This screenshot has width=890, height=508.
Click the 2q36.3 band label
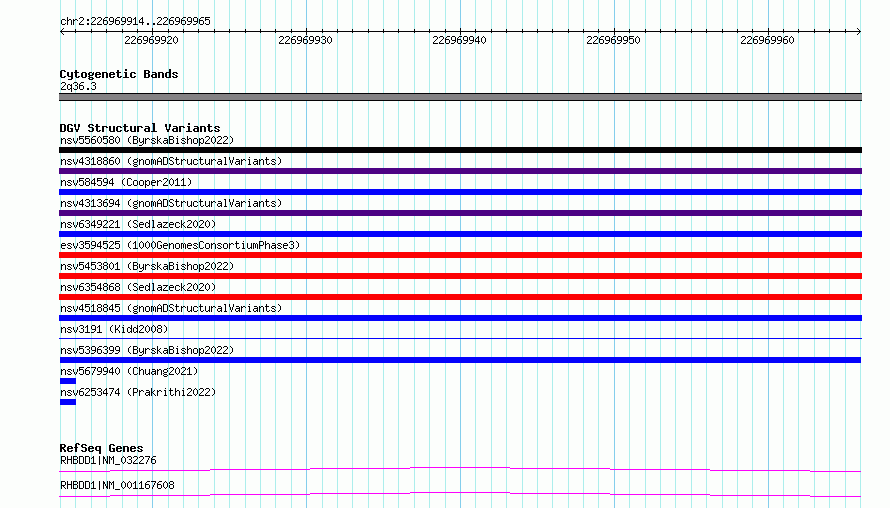click(78, 86)
